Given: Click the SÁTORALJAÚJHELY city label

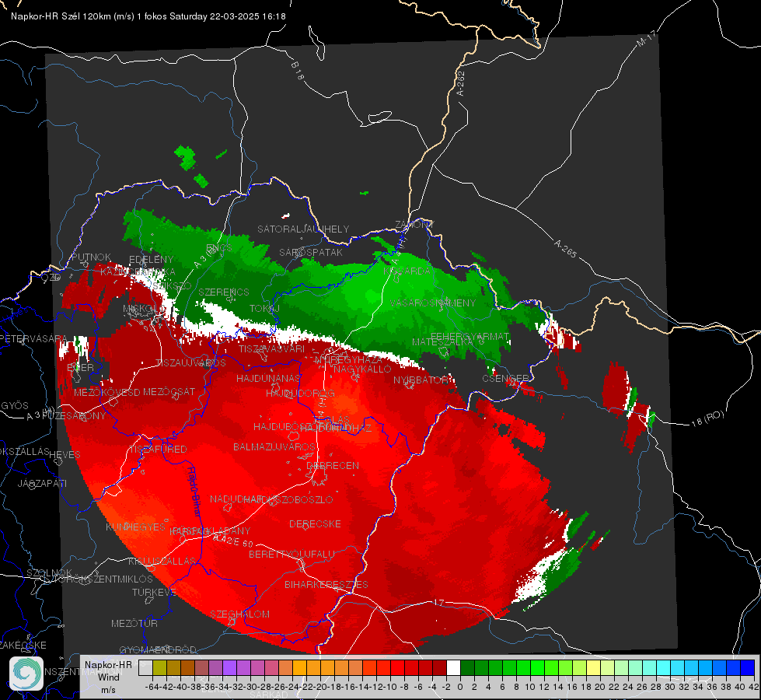Looking at the screenshot, I should tap(303, 229).
